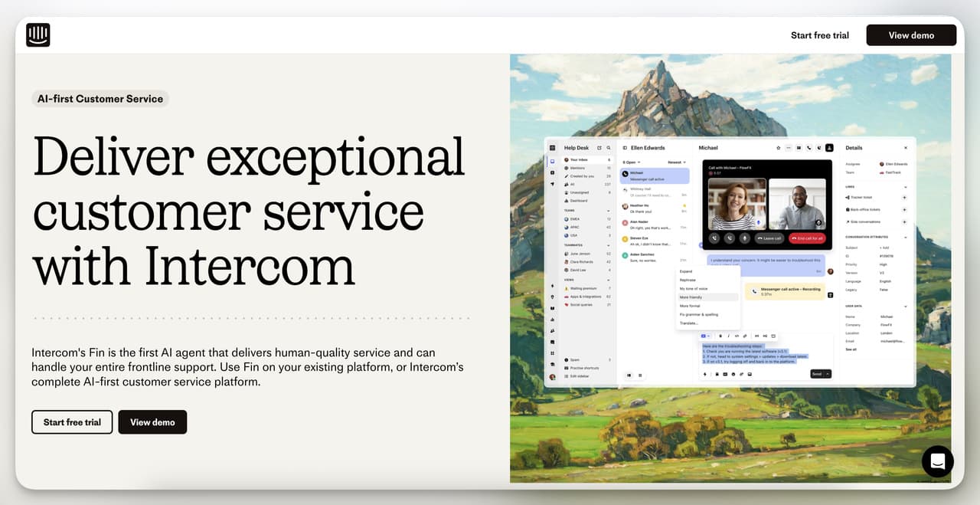Click View demo below the hero paragraph
This screenshot has width=980, height=505.
152,422
